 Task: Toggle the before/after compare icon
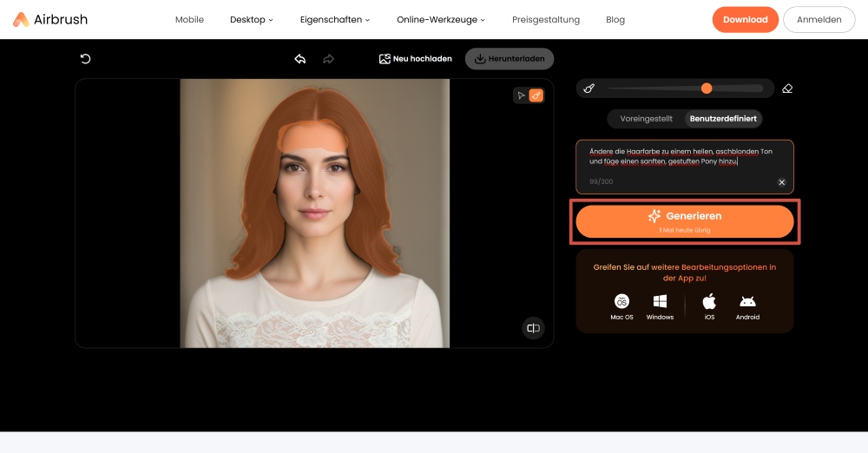pos(533,328)
